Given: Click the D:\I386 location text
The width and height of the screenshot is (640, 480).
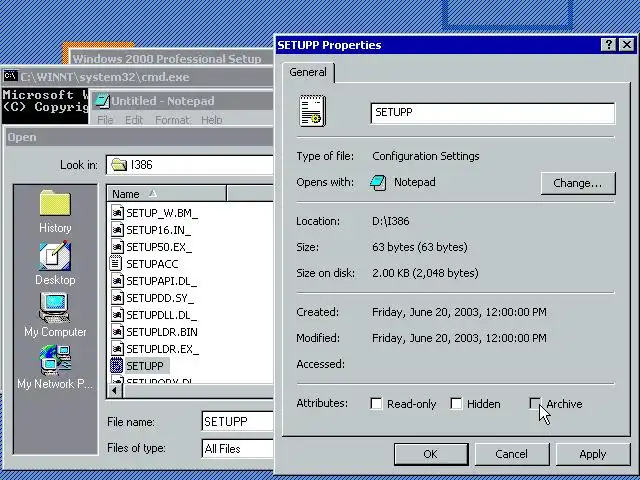Looking at the screenshot, I should (x=391, y=221).
